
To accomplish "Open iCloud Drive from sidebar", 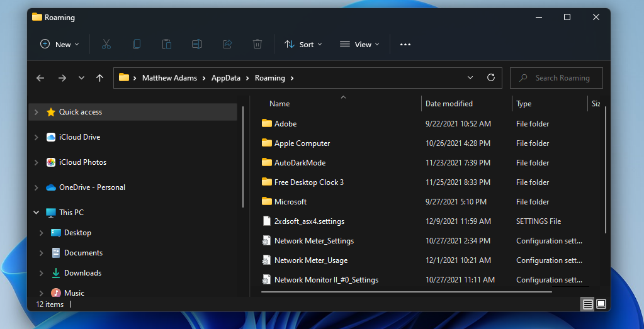I will coord(80,137).
